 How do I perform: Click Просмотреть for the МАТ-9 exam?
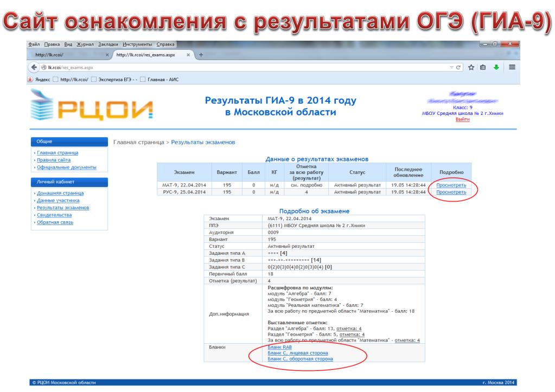pyautogui.click(x=451, y=185)
